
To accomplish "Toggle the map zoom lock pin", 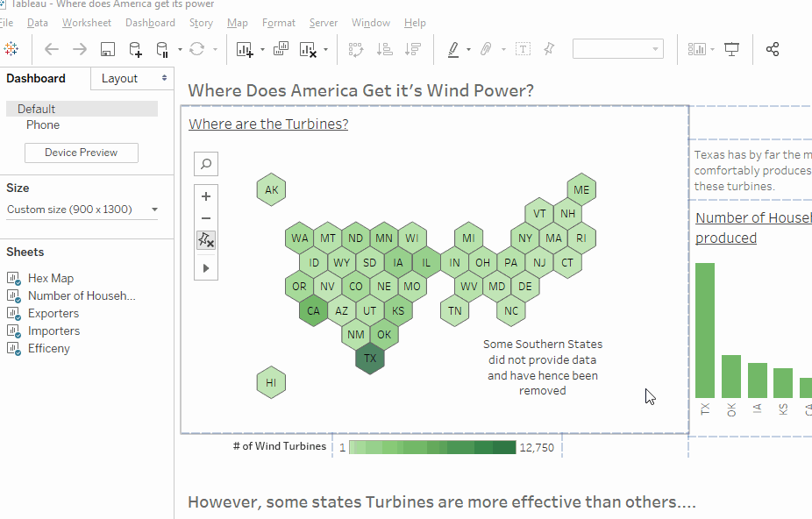I will click(x=206, y=239).
